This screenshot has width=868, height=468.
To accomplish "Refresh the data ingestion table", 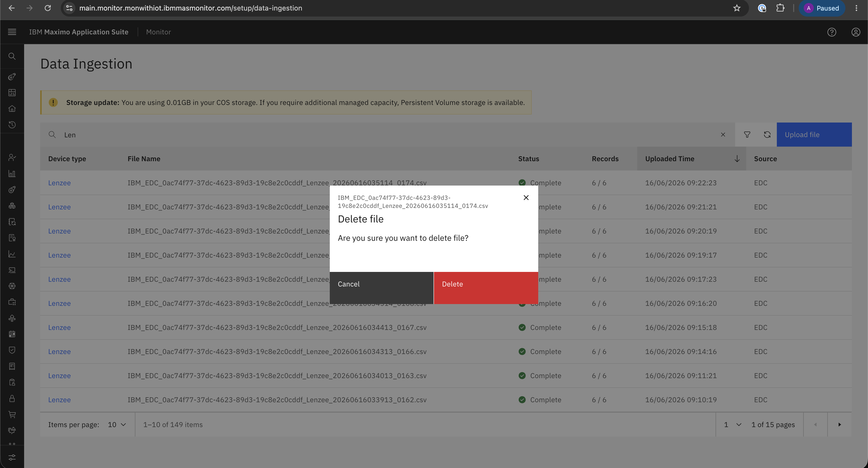I will tap(767, 135).
